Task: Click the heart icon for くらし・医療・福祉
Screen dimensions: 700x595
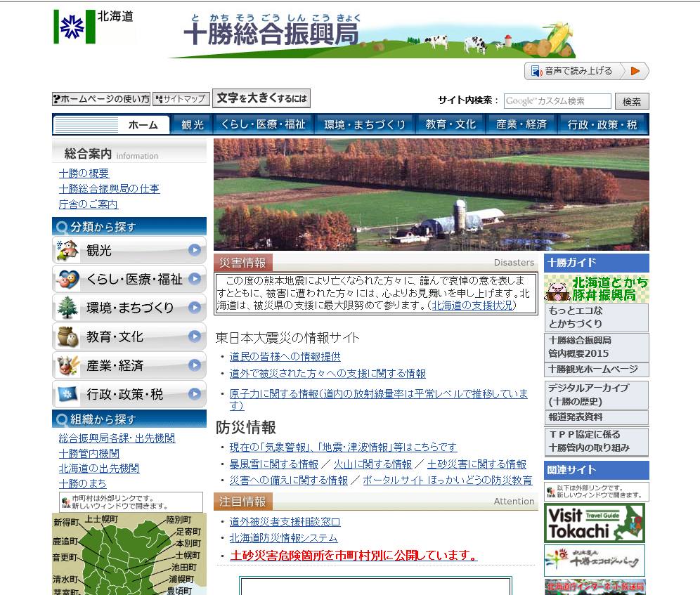Action: click(67, 279)
